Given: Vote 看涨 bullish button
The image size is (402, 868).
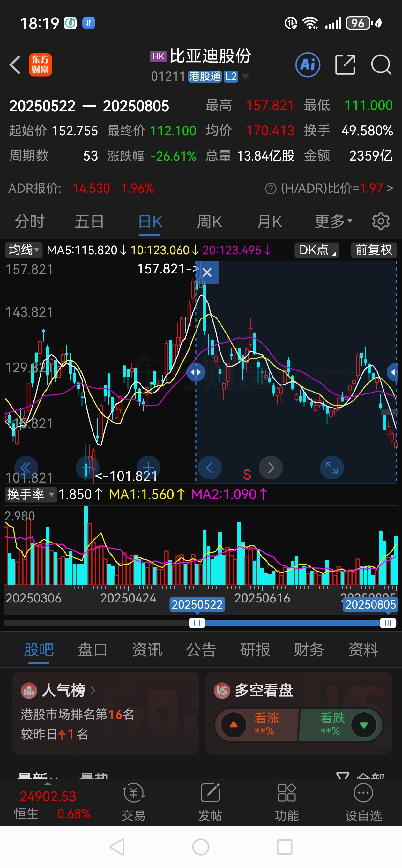Looking at the screenshot, I should 257,725.
